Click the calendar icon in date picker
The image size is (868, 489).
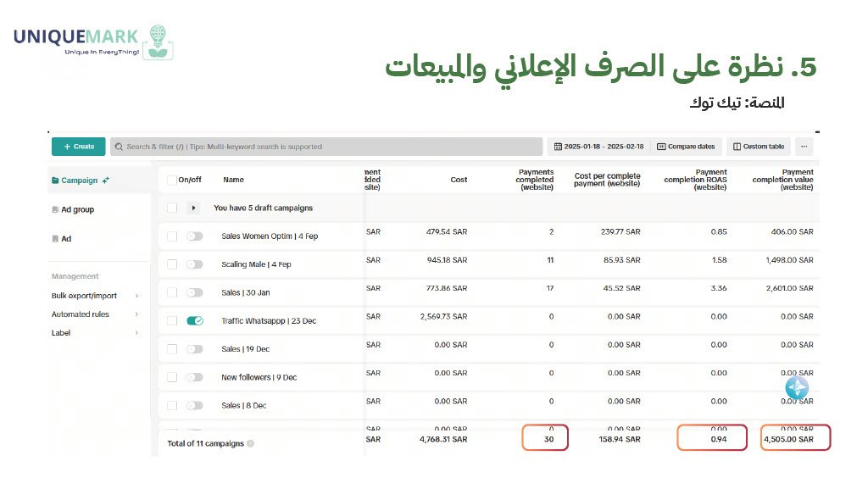click(x=558, y=147)
